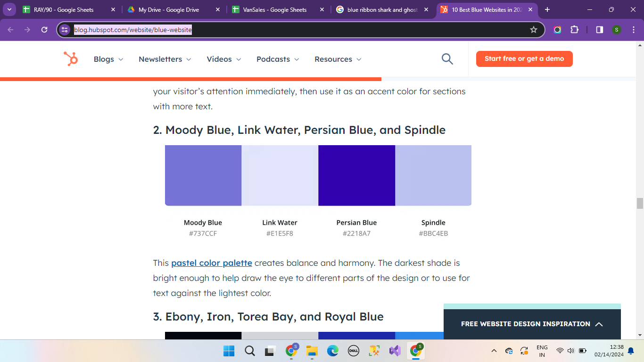Expand the Blogs dropdown menu
The height and width of the screenshot is (362, 644).
coord(108,59)
